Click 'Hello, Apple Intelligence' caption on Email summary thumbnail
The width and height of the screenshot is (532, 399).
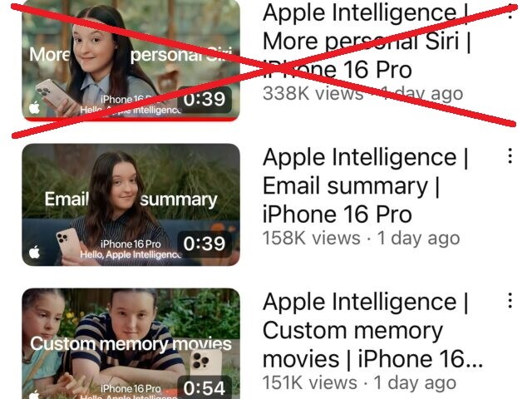point(131,254)
